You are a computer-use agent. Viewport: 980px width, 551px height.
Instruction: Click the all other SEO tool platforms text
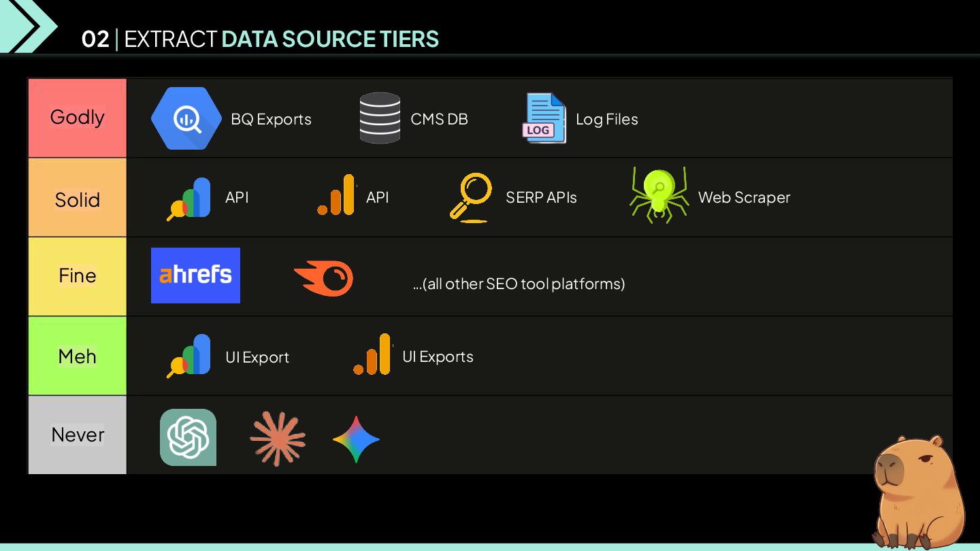[x=519, y=283]
